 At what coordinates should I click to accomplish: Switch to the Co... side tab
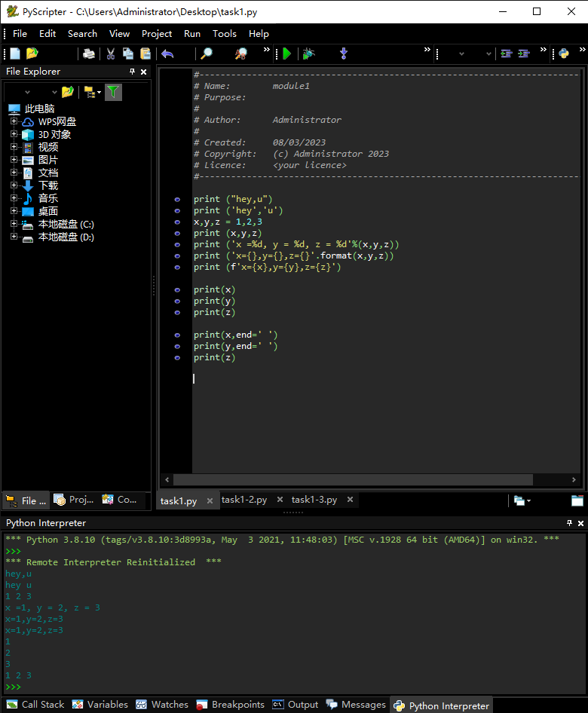point(120,500)
